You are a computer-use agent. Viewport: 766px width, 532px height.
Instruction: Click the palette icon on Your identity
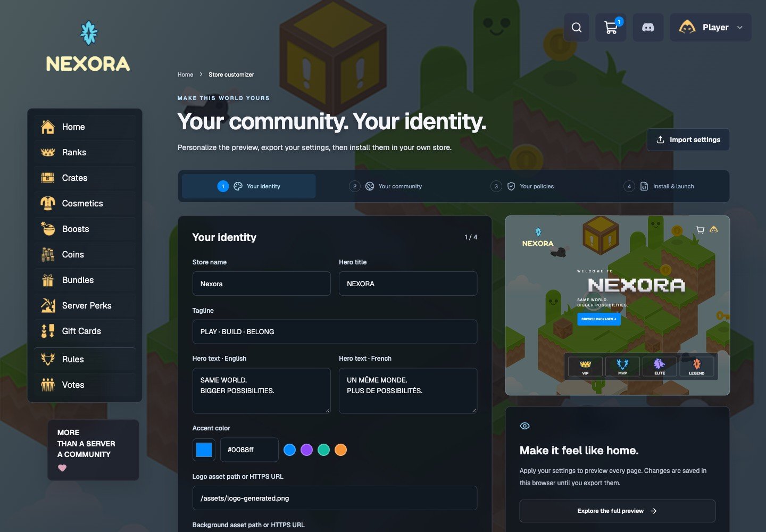tap(238, 186)
